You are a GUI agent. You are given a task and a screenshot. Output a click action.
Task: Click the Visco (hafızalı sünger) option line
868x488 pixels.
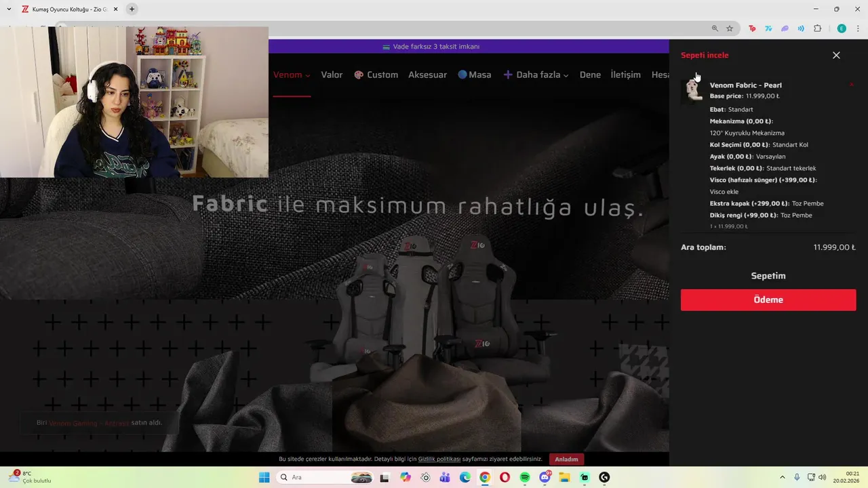point(764,180)
